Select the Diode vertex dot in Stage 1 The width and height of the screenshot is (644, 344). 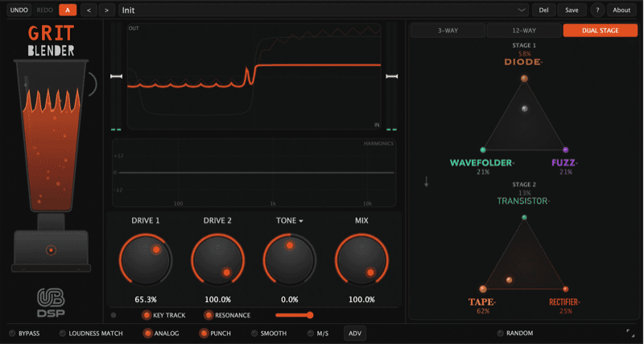point(524,78)
